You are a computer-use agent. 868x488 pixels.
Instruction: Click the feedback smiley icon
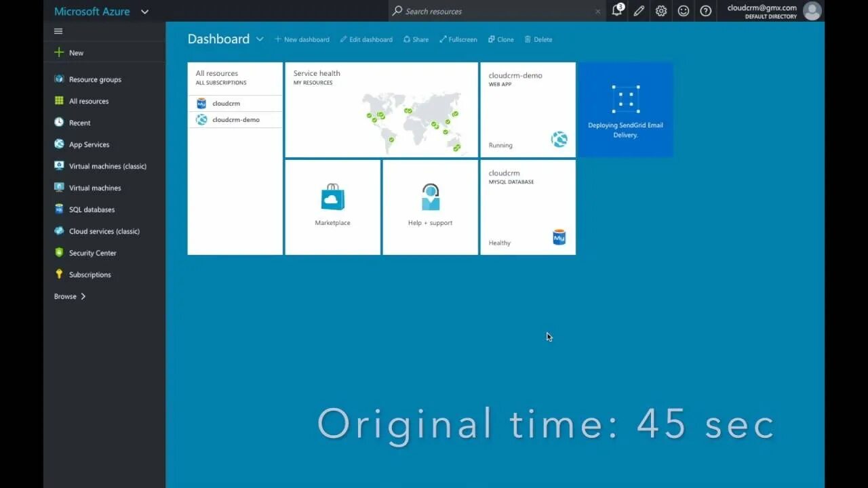[x=684, y=11]
